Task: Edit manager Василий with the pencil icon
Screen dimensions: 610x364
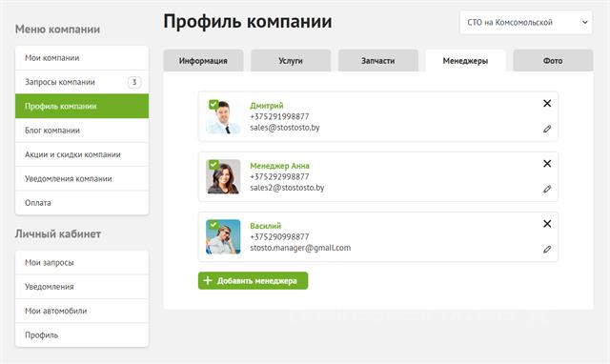Action: [x=547, y=250]
